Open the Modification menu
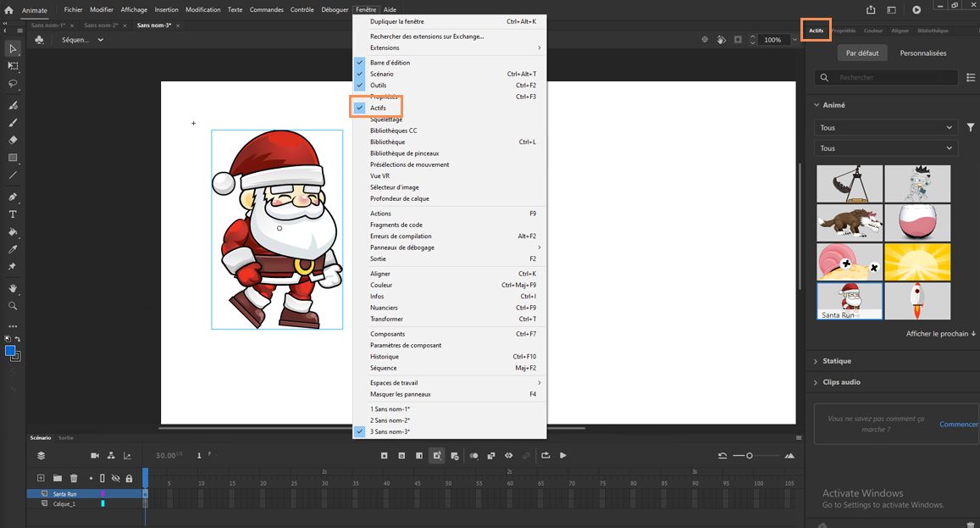980x528 pixels. [202, 9]
